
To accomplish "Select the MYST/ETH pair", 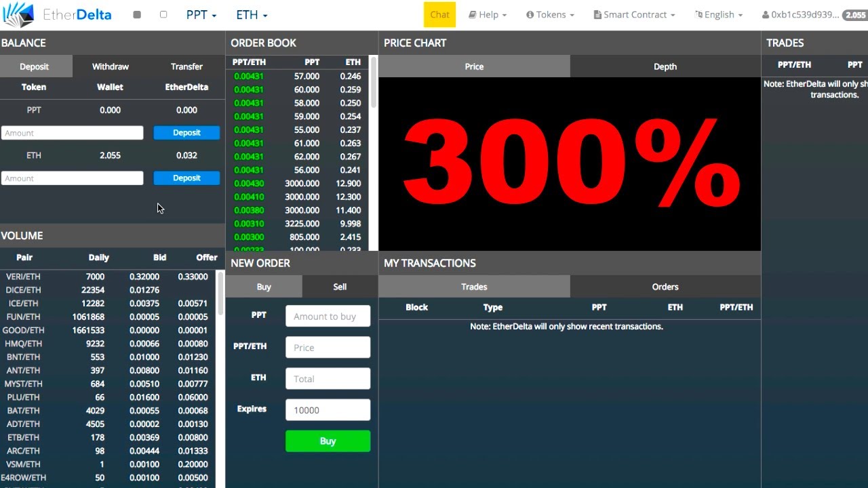I will pos(108,384).
